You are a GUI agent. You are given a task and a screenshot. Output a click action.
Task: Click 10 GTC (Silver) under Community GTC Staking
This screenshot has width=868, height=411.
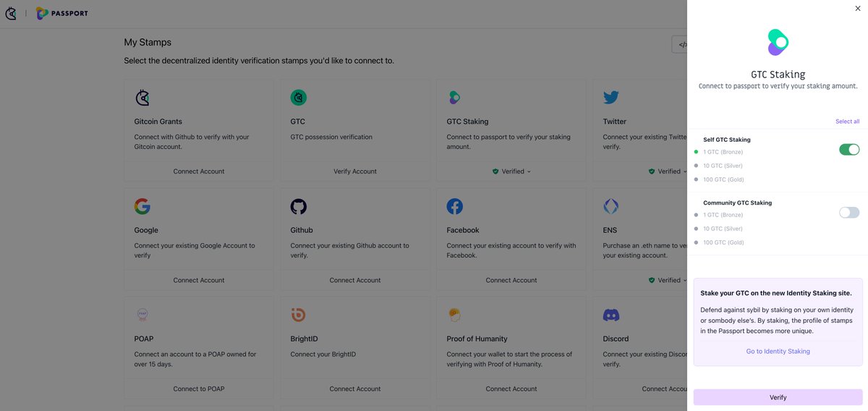723,229
